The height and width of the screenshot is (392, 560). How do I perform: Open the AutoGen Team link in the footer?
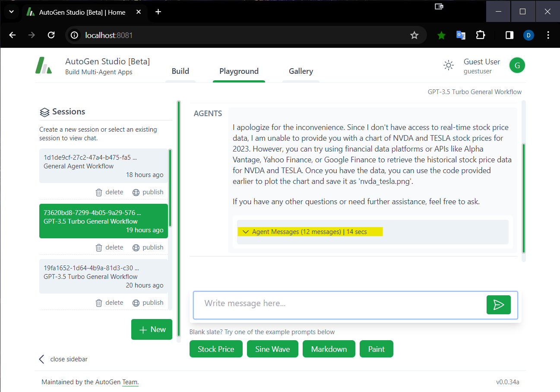[x=130, y=382]
